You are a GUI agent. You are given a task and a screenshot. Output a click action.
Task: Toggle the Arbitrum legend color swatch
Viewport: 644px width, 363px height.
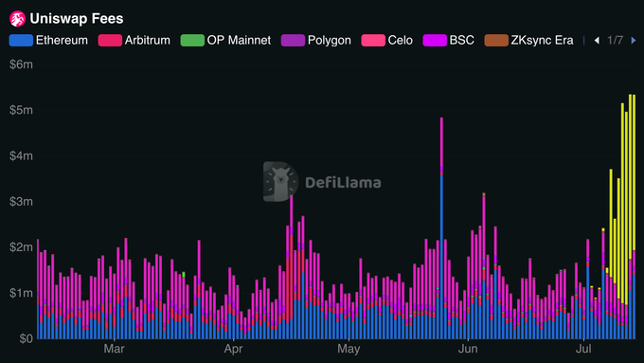[x=110, y=41]
